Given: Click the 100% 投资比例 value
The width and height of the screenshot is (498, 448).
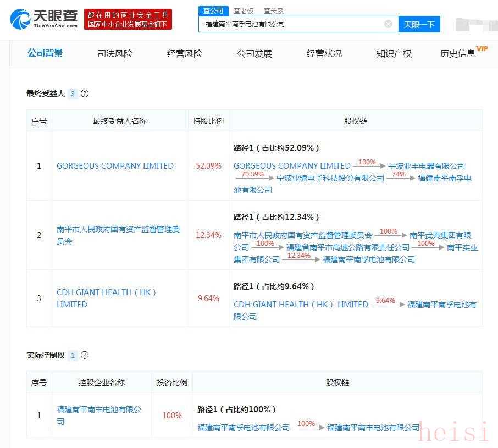Looking at the screenshot, I should coord(172,416).
